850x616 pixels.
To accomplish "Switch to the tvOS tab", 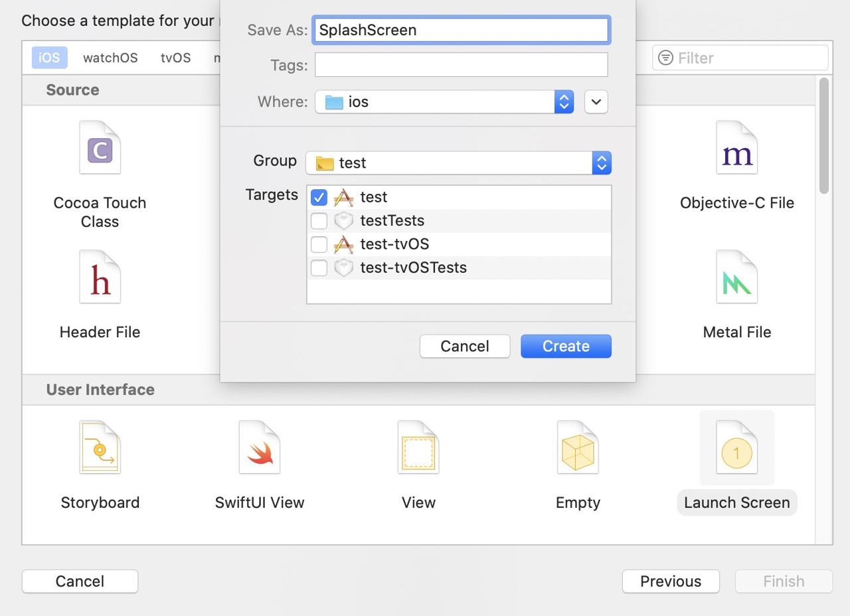I will click(175, 58).
